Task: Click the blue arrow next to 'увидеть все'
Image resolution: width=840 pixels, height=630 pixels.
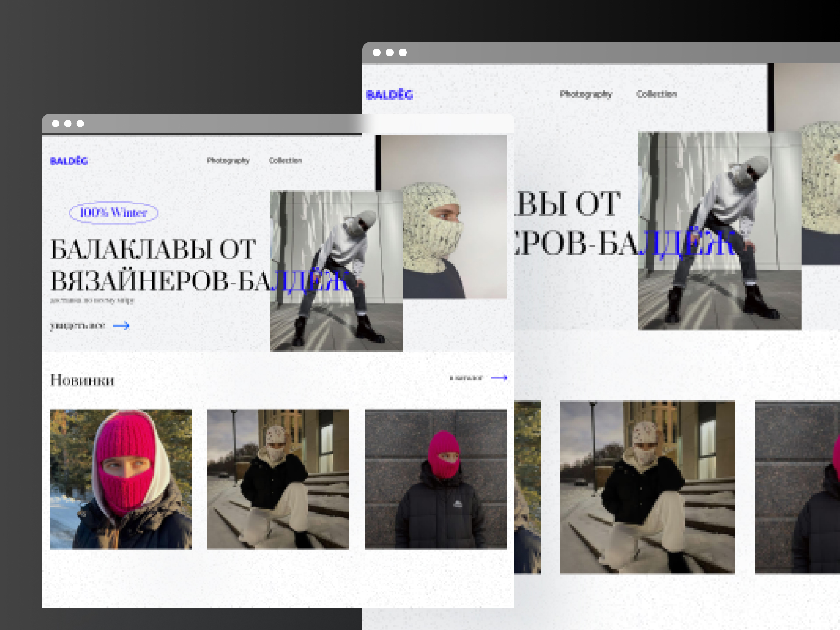Action: pyautogui.click(x=121, y=325)
